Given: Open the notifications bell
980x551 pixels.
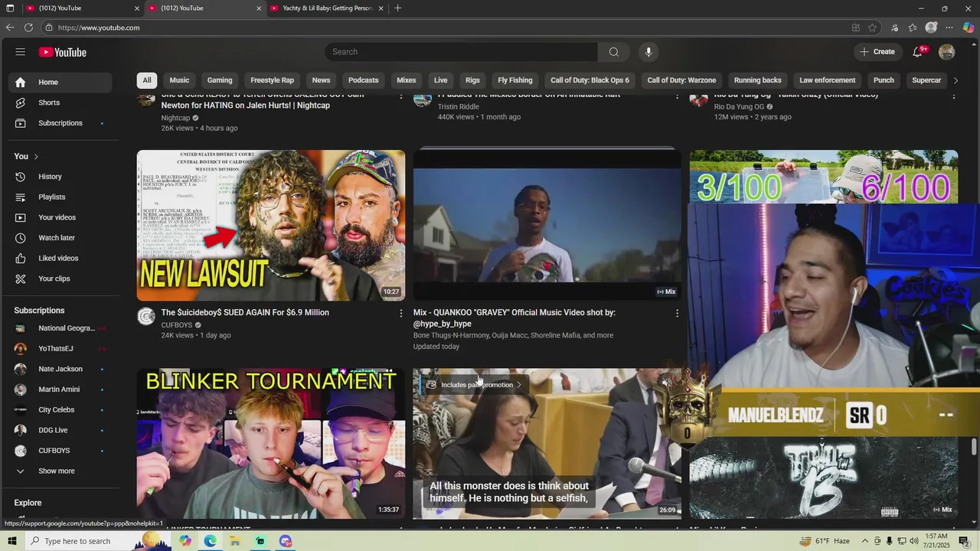Looking at the screenshot, I should [x=917, y=52].
